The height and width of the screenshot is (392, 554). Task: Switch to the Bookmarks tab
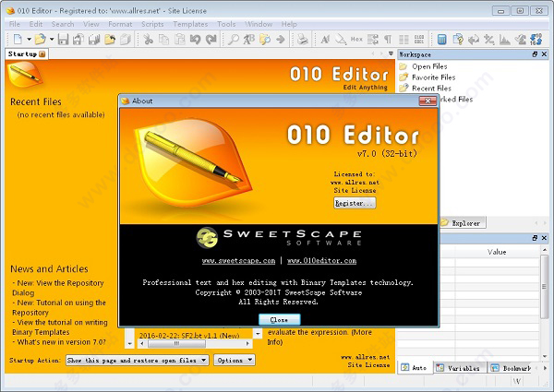(x=511, y=368)
